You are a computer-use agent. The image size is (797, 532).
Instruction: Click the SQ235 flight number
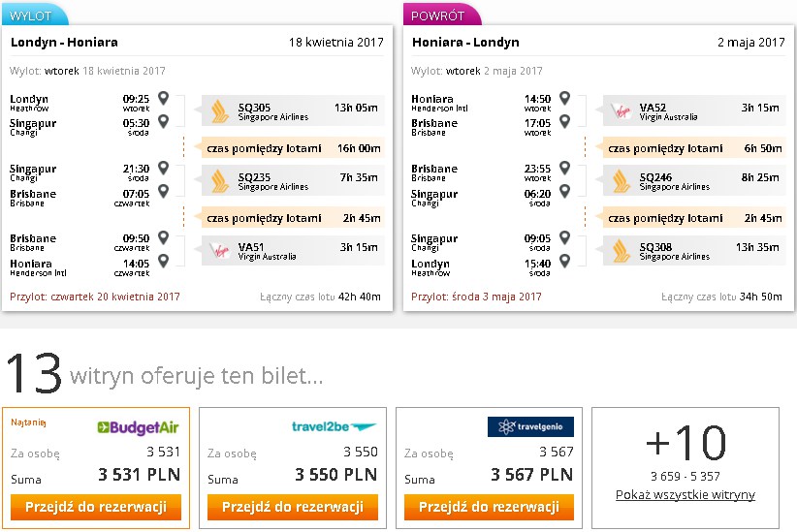click(x=254, y=176)
